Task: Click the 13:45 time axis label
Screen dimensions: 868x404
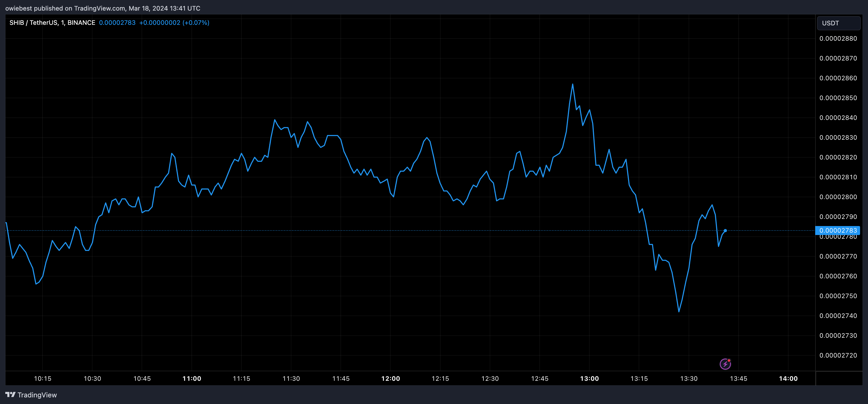Action: pos(738,378)
